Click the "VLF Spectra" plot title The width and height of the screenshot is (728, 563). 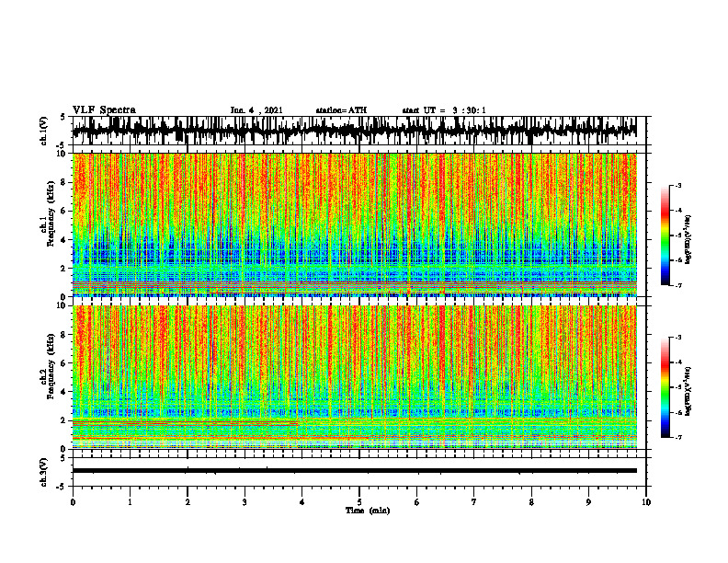pyautogui.click(x=104, y=110)
